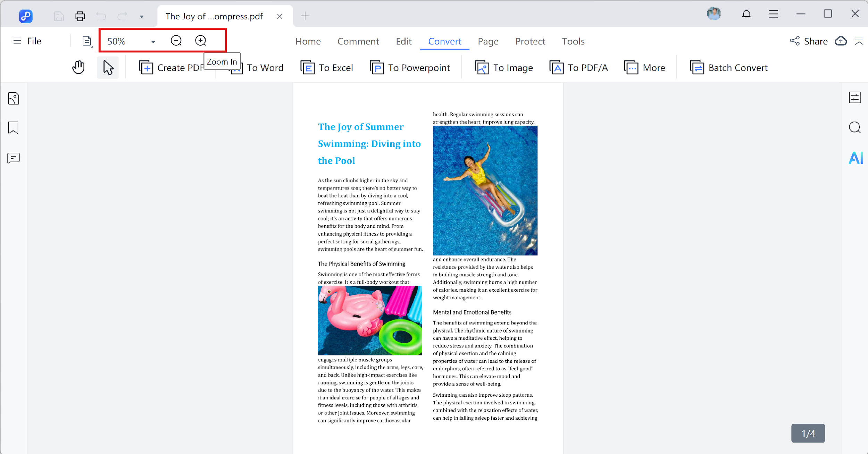Click the 1/4 page indicator
Image resolution: width=868 pixels, height=454 pixels.
pos(808,433)
